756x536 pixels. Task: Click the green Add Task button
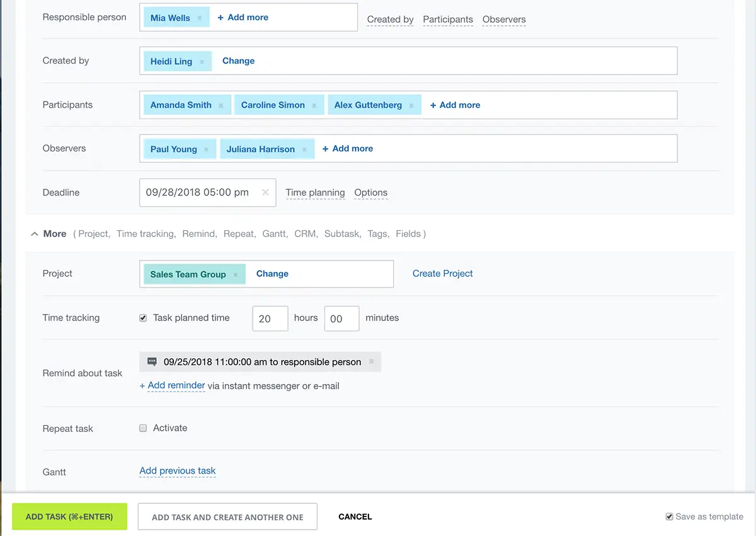click(69, 516)
